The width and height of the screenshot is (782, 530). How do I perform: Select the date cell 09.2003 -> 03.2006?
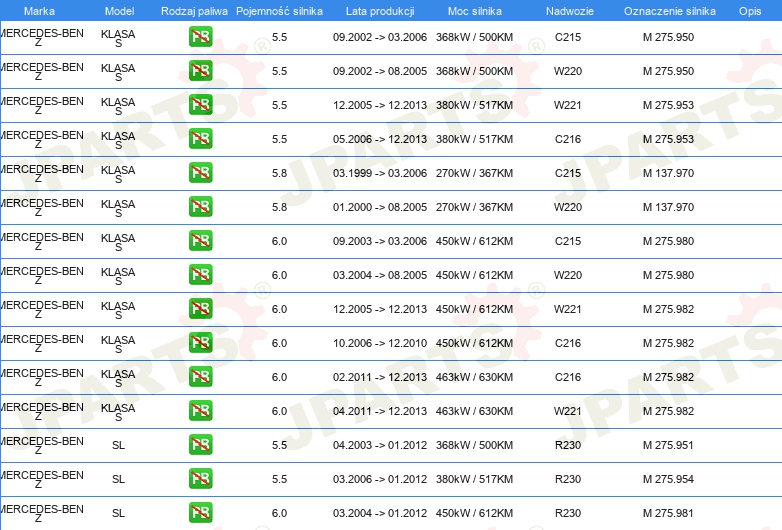[x=380, y=241]
